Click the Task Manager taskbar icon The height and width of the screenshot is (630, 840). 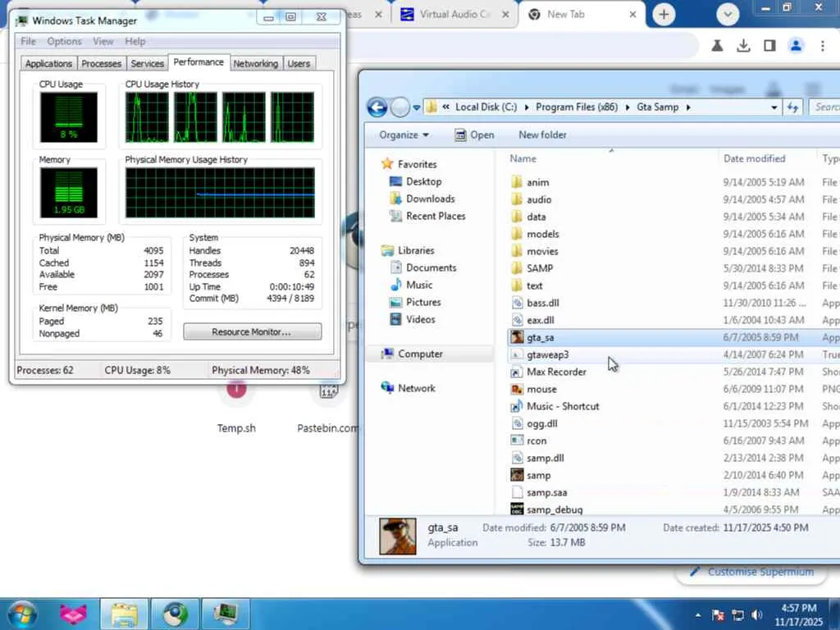point(226,614)
